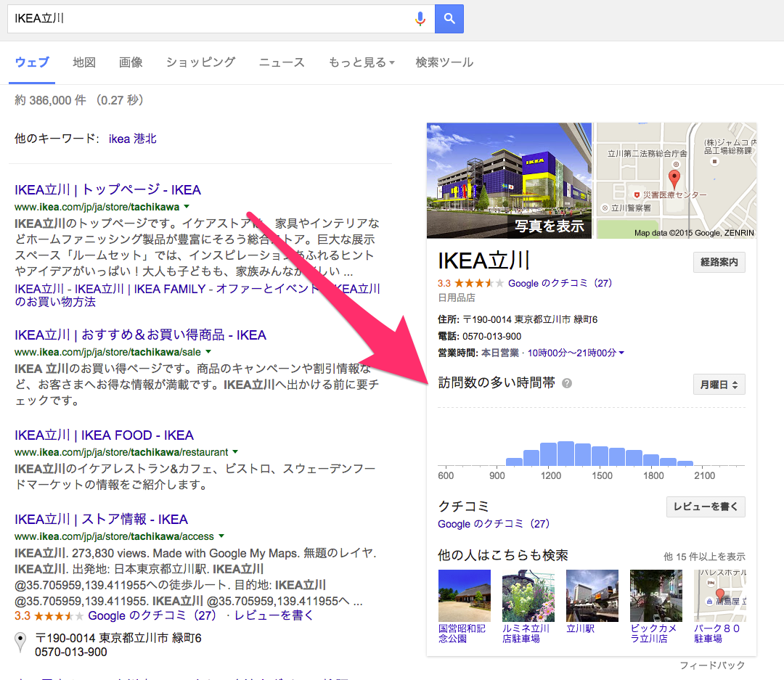Expand arrow next to tachikawa/sale URL
The height and width of the screenshot is (680, 784).
click(208, 351)
